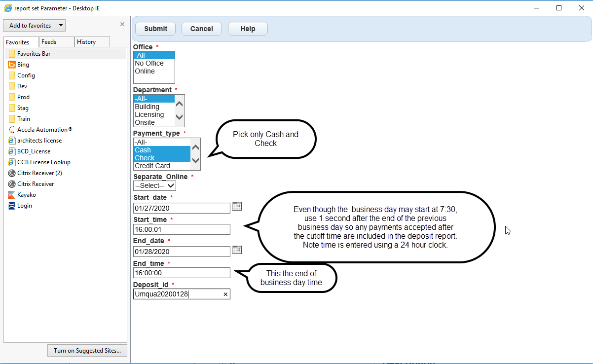The width and height of the screenshot is (593, 364).
Task: Open the Add to favorites dropdown arrow
Action: click(61, 26)
